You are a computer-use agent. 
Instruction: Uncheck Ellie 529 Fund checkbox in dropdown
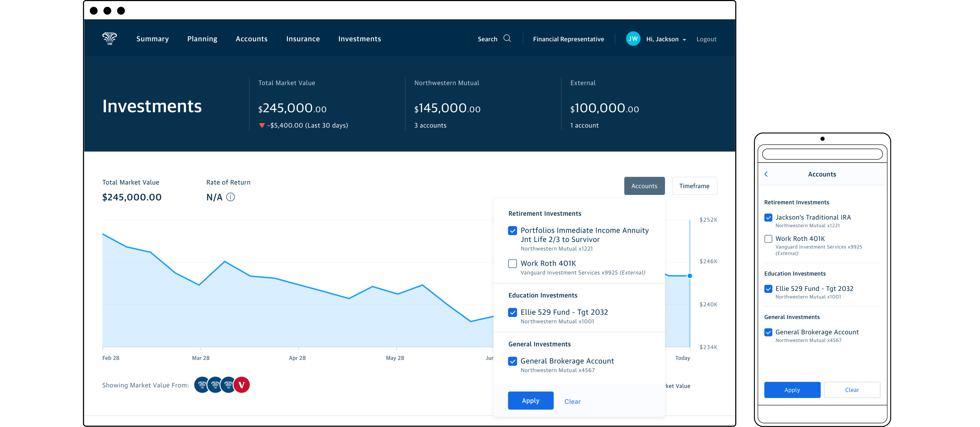click(513, 312)
